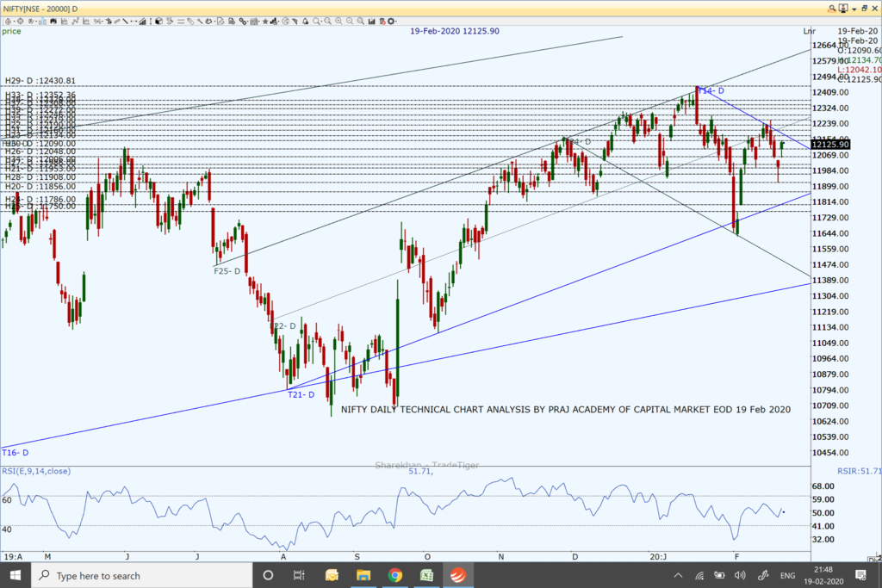Select the T16- D trendline label
The width and height of the screenshot is (882, 588).
[x=16, y=453]
